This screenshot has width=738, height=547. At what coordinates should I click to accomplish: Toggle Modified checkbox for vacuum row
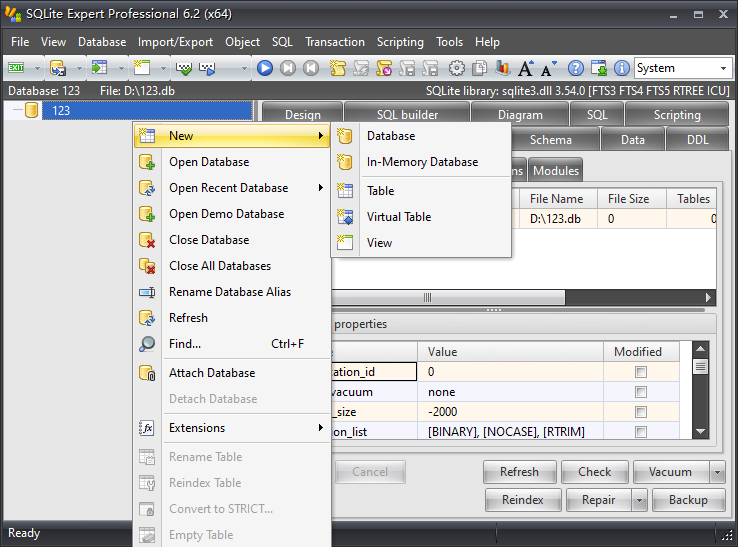pyautogui.click(x=641, y=392)
